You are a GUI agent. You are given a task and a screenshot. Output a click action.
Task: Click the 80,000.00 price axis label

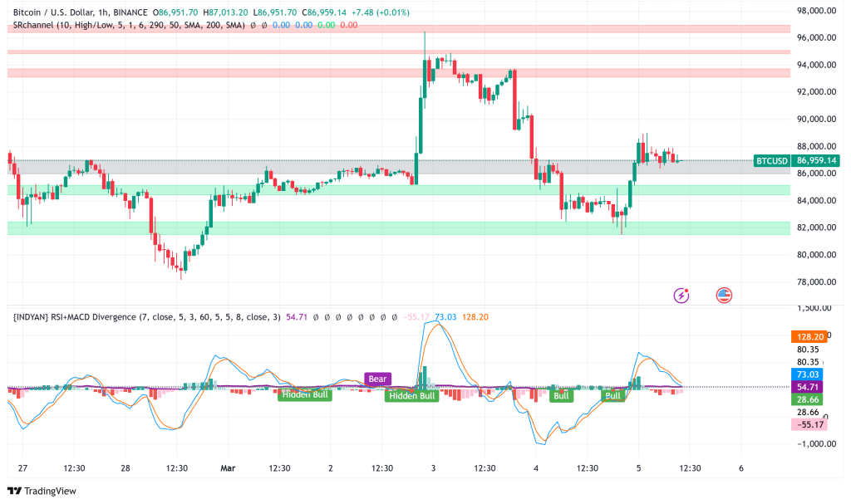click(x=816, y=254)
